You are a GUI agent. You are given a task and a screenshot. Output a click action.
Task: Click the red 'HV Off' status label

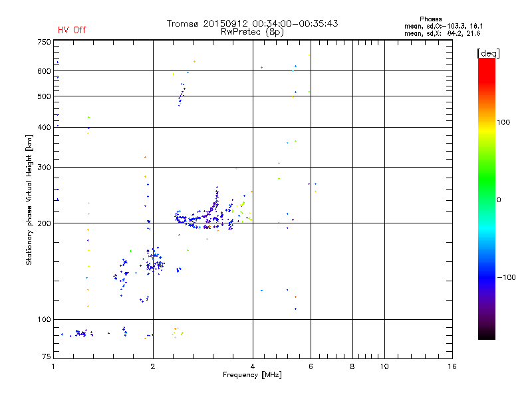[72, 30]
